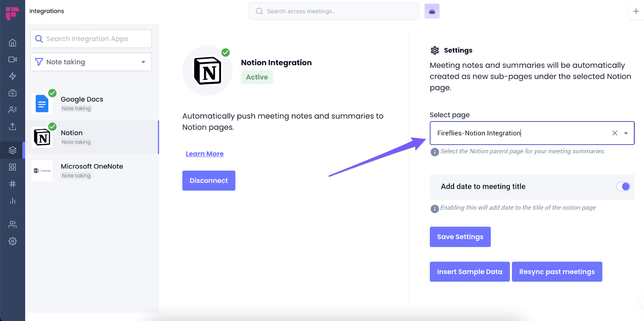The image size is (644, 321).
Task: Open the team list icon in sidebar
Action: pos(12,110)
